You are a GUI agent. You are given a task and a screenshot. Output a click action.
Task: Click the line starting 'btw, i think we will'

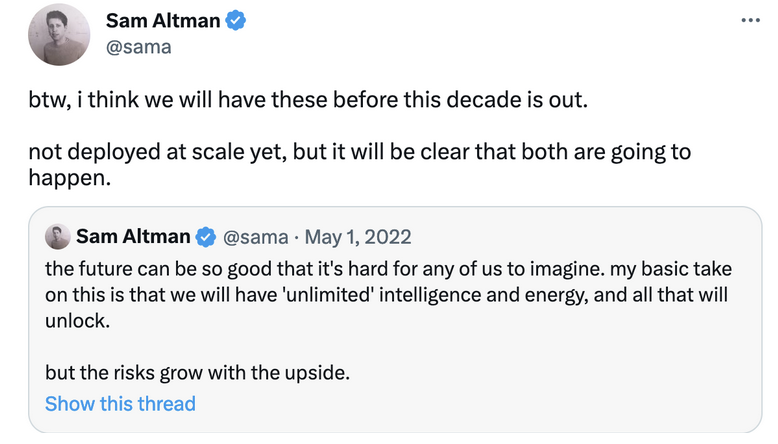point(308,100)
